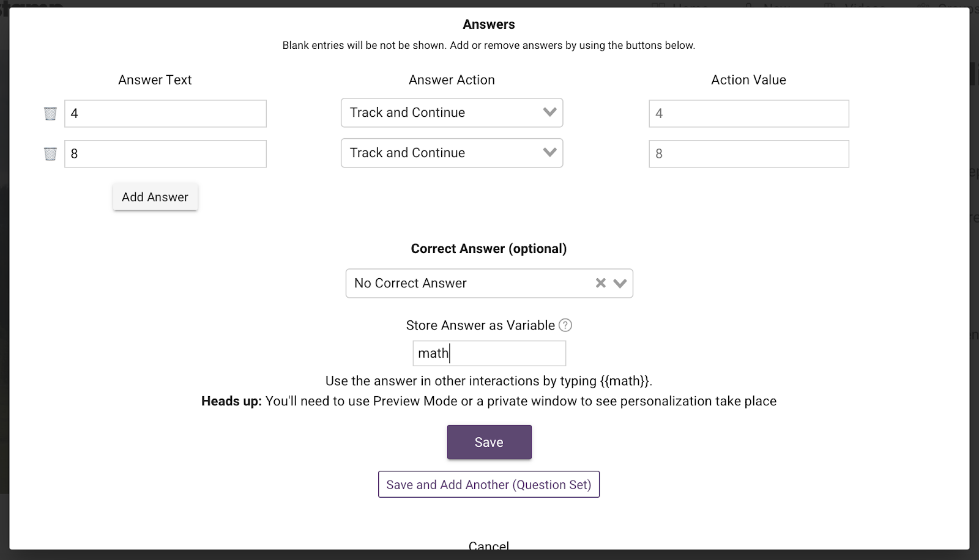
Task: Click the chevron arrow in Correct Answer box
Action: [620, 283]
